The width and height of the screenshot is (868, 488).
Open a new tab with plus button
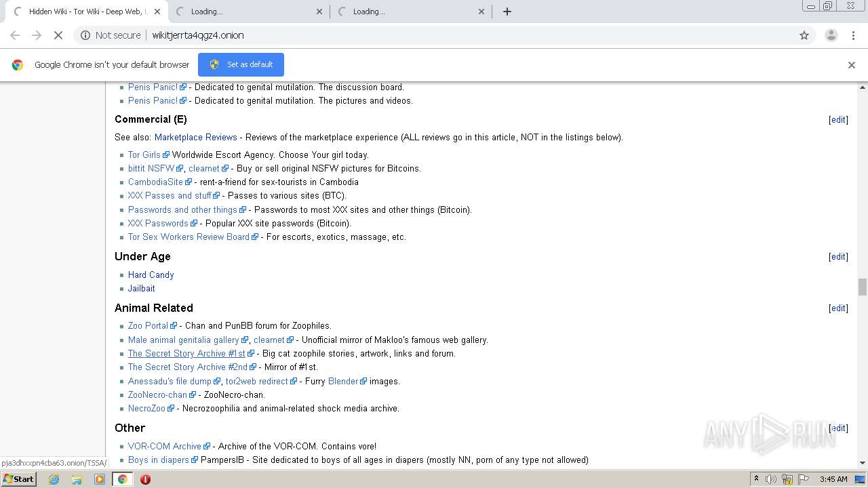coord(507,12)
